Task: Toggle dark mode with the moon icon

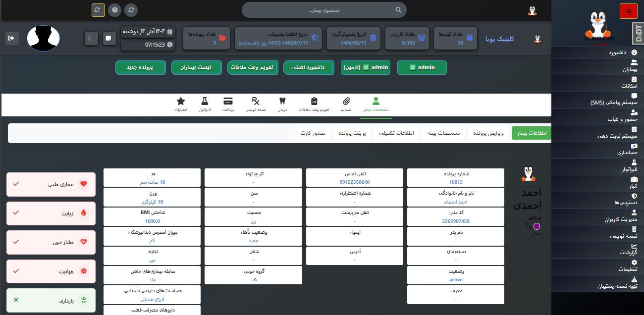Action: (x=91, y=39)
